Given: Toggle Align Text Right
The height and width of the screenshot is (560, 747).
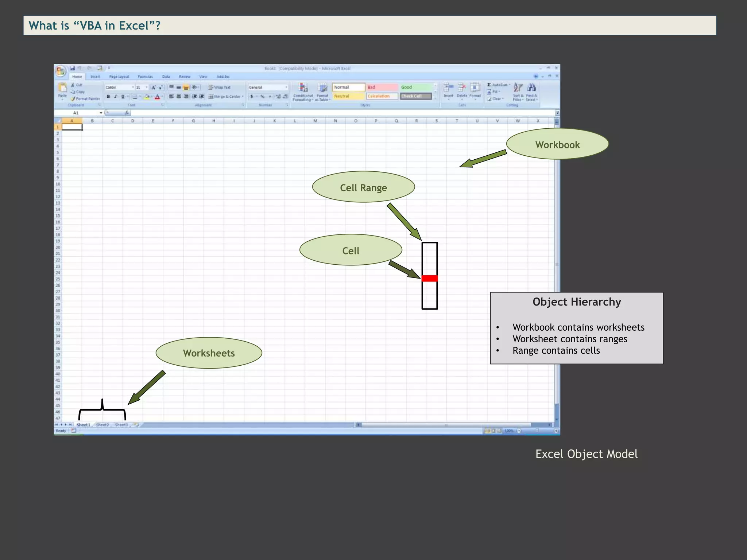Looking at the screenshot, I should pyautogui.click(x=186, y=97).
